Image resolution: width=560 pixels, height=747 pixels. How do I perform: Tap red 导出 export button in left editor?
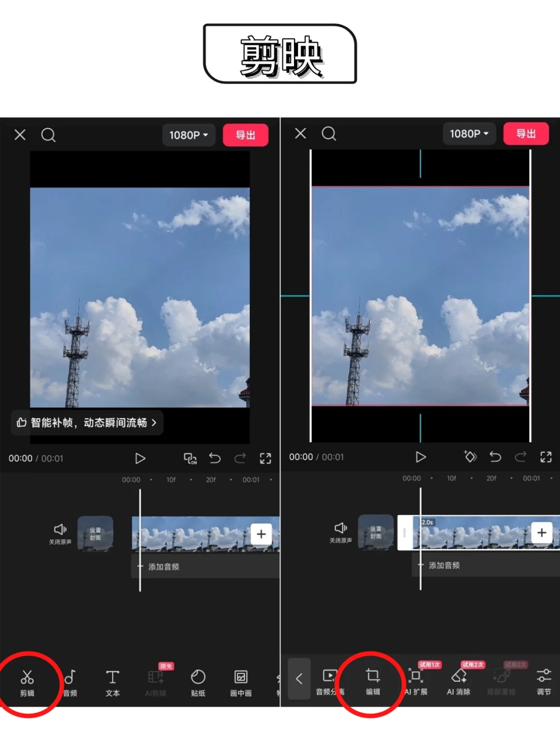pyautogui.click(x=246, y=135)
